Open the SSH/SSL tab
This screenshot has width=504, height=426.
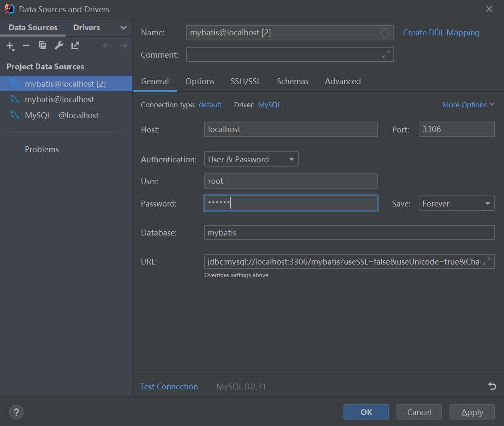pyautogui.click(x=245, y=81)
